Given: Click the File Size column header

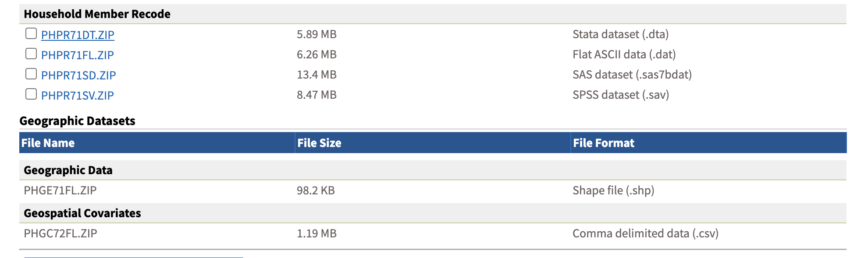Looking at the screenshot, I should [x=319, y=143].
